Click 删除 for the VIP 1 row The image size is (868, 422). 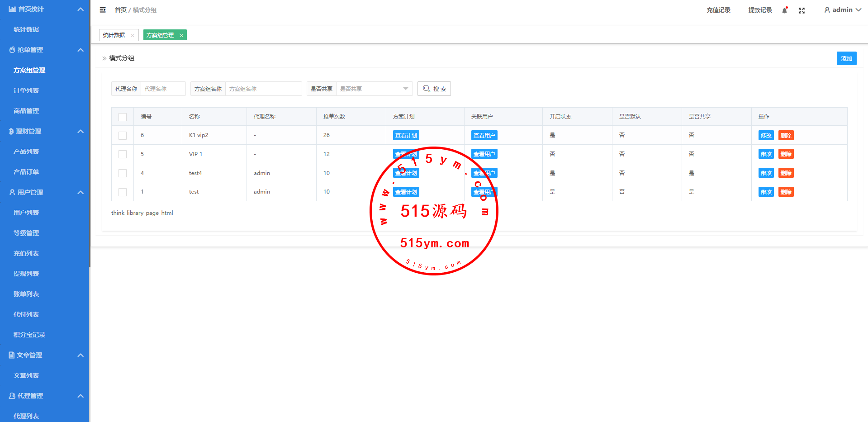click(x=786, y=154)
